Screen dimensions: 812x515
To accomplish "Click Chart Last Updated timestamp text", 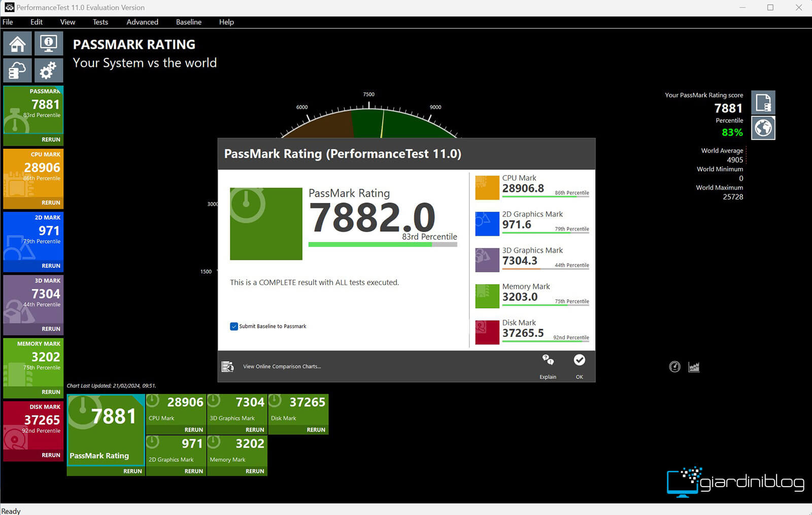I will (111, 386).
